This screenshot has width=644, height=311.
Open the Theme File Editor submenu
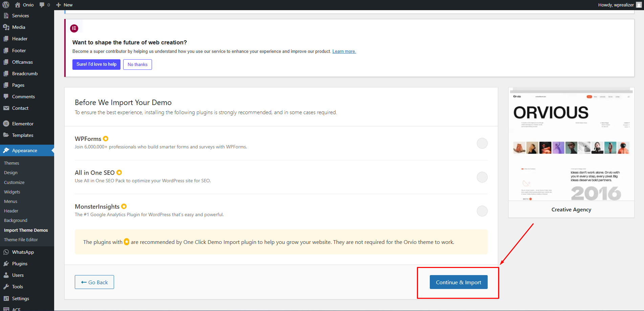click(21, 240)
